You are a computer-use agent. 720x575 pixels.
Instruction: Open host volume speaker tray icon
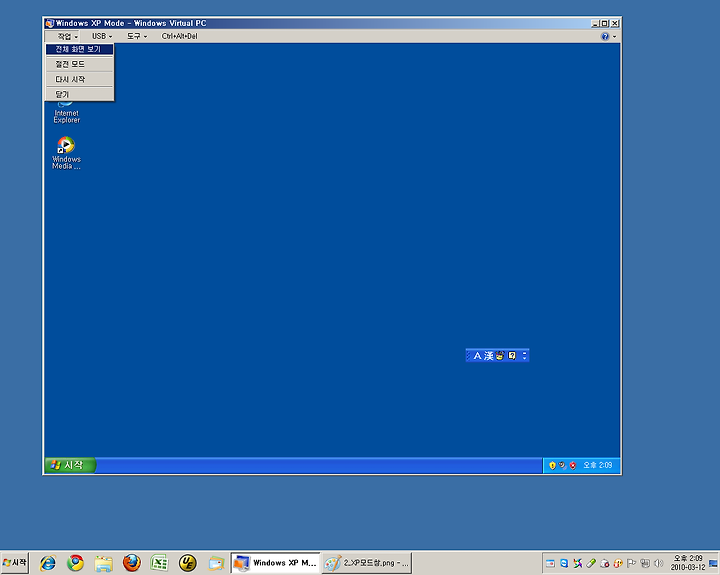click(658, 563)
